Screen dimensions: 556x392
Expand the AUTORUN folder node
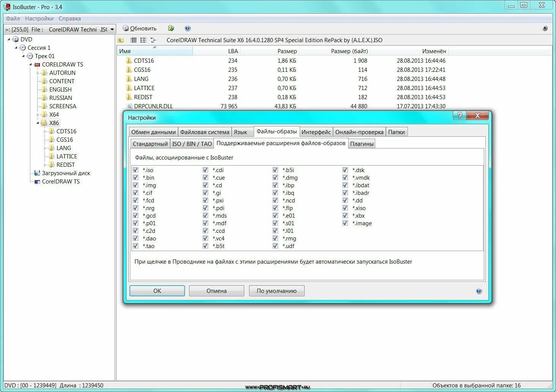(x=38, y=73)
